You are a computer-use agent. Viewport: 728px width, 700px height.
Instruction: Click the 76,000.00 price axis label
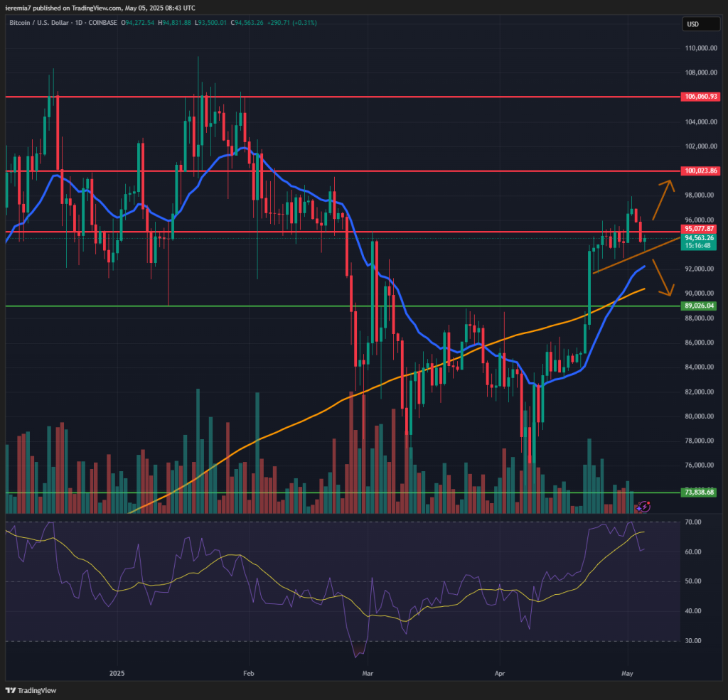700,465
